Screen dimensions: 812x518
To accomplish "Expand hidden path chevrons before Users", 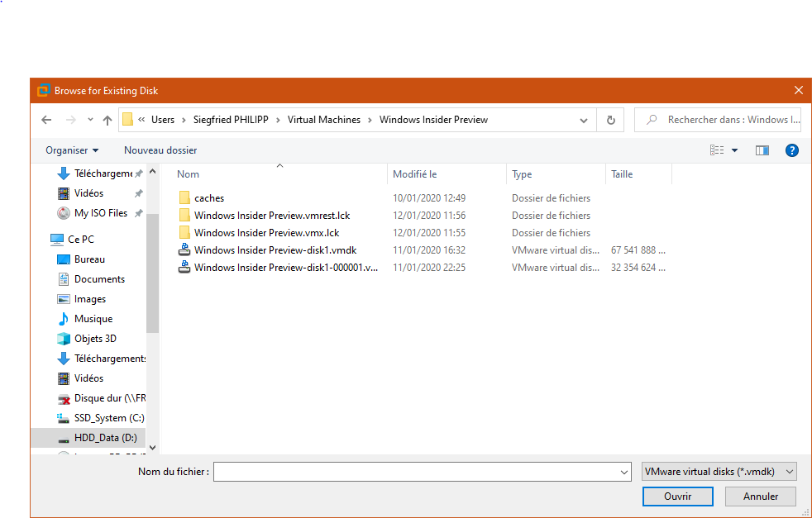I will [x=141, y=120].
